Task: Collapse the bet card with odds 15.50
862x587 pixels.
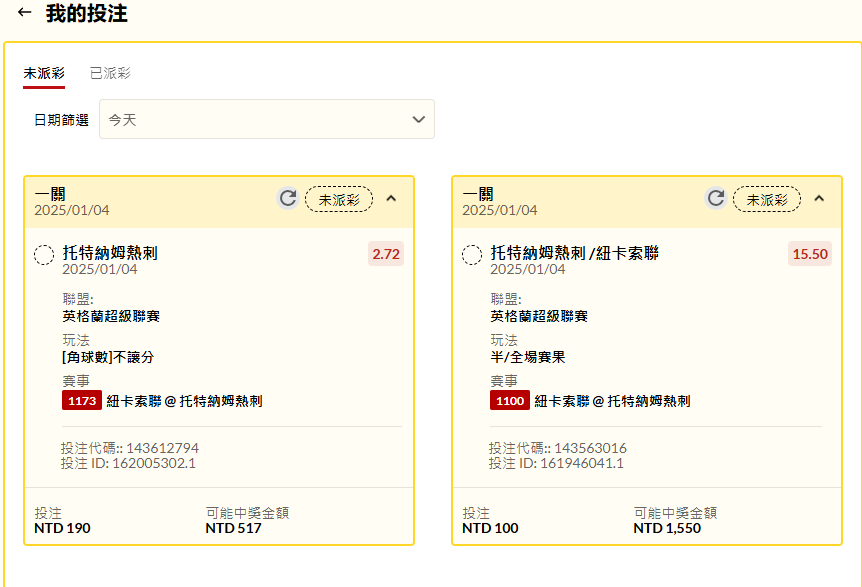Action: [x=819, y=198]
